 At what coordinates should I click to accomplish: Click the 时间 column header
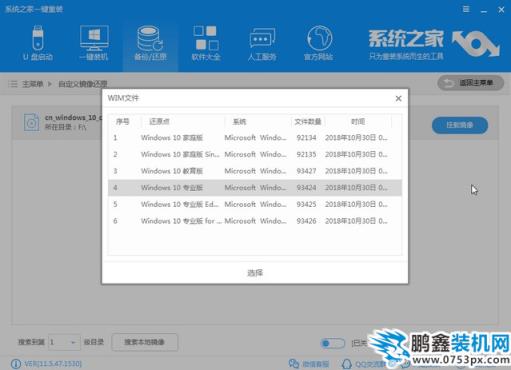358,122
